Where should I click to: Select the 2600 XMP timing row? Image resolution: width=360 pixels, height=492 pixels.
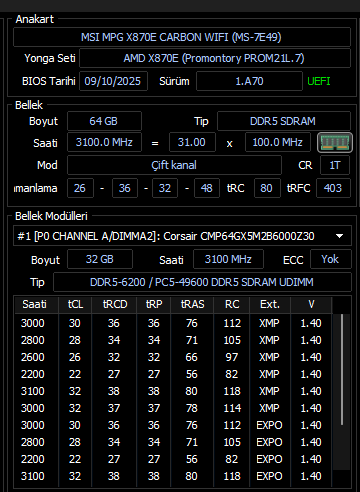pos(173,357)
